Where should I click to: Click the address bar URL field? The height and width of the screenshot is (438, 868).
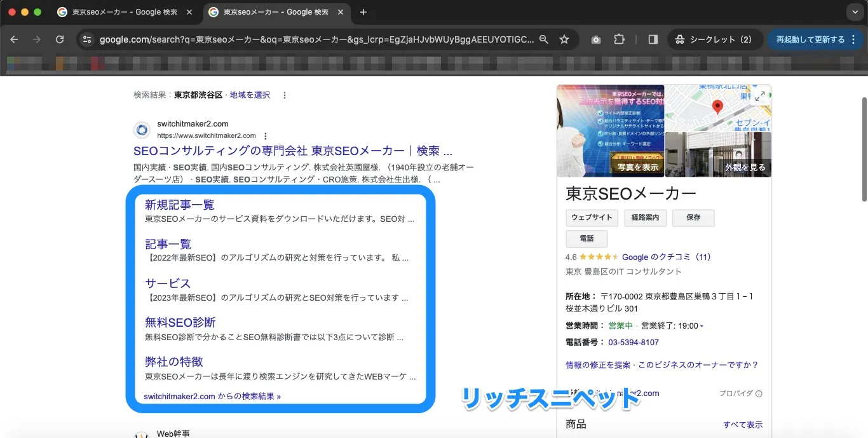pyautogui.click(x=316, y=39)
